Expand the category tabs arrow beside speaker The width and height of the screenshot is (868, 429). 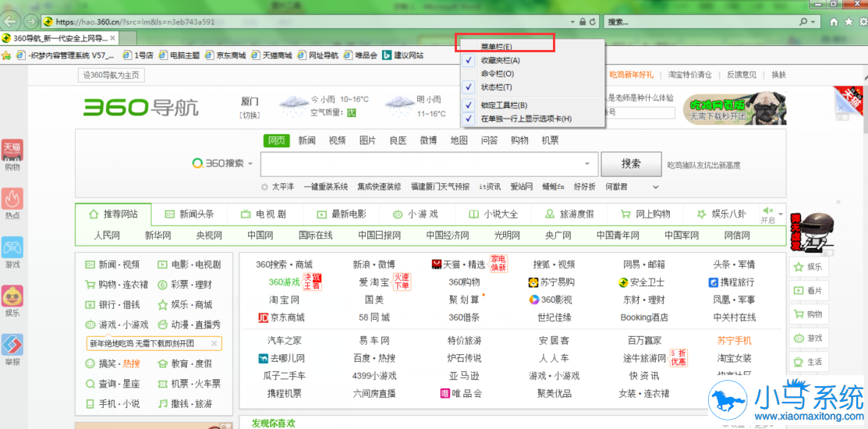(x=781, y=214)
